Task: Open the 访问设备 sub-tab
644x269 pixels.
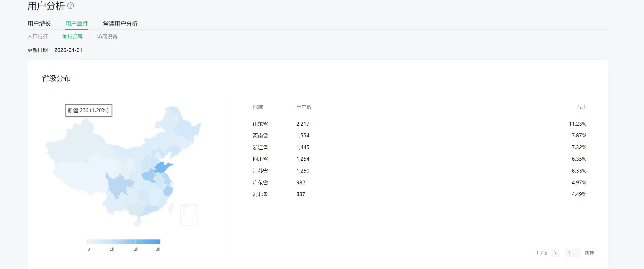Action: [107, 36]
